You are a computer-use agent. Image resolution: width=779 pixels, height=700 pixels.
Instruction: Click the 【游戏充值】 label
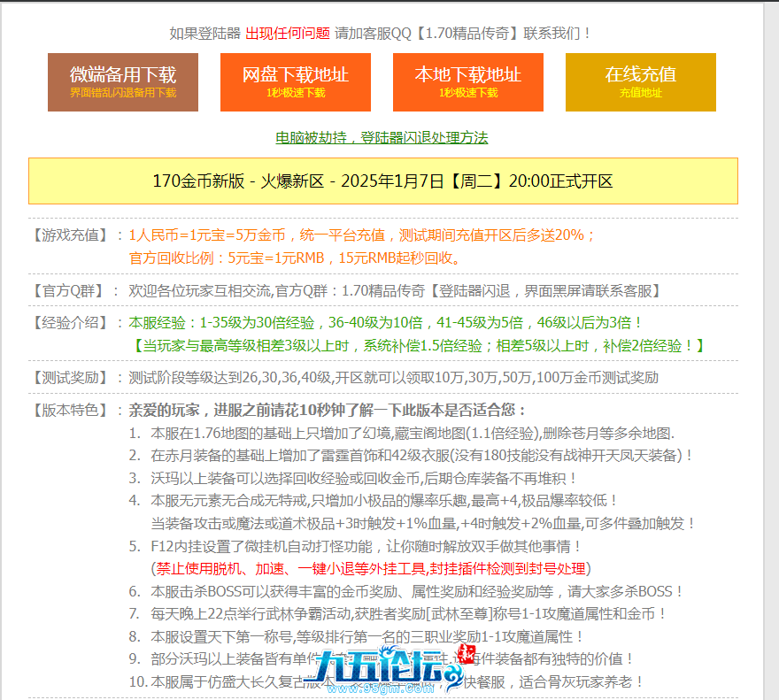point(71,235)
